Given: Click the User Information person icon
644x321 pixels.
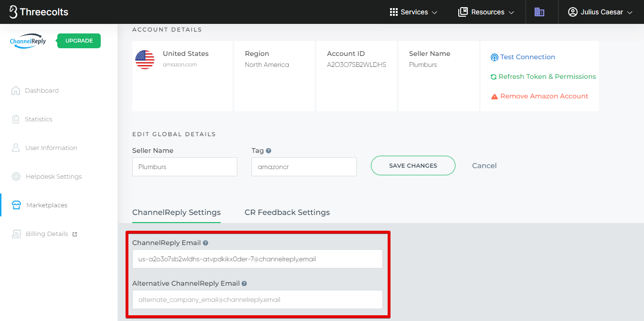Looking at the screenshot, I should [16, 148].
